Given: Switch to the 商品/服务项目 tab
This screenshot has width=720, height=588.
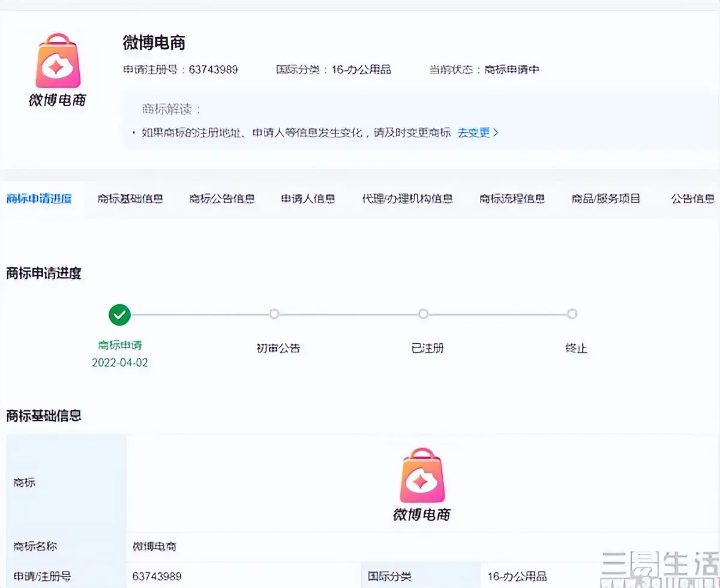Looking at the screenshot, I should click(x=606, y=199).
